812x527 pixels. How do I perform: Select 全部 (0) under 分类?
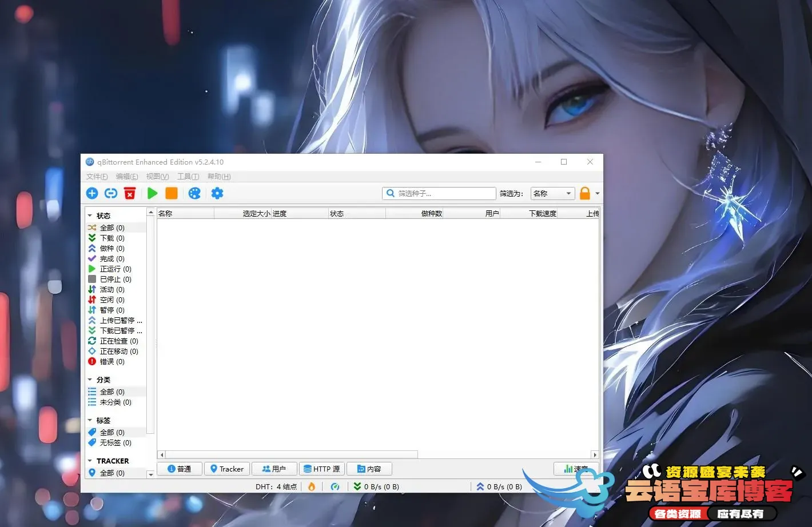(116, 392)
